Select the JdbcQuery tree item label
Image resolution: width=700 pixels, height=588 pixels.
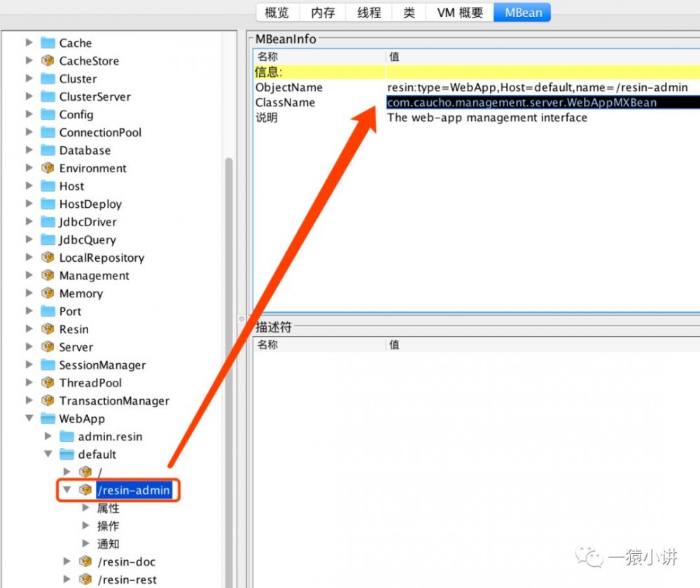[x=87, y=240]
